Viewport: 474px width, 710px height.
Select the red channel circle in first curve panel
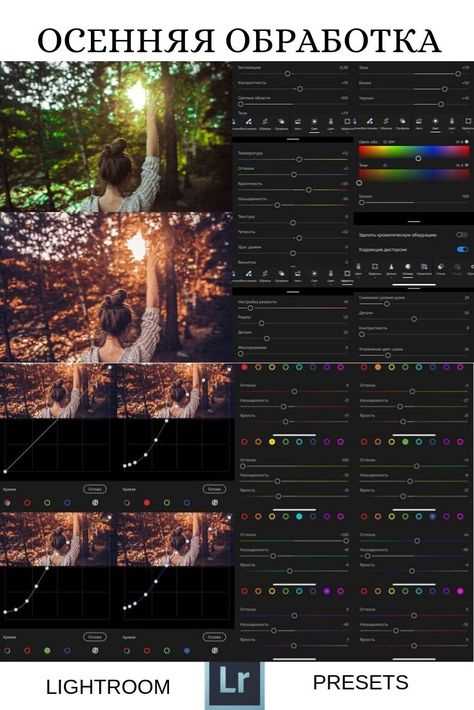28,503
